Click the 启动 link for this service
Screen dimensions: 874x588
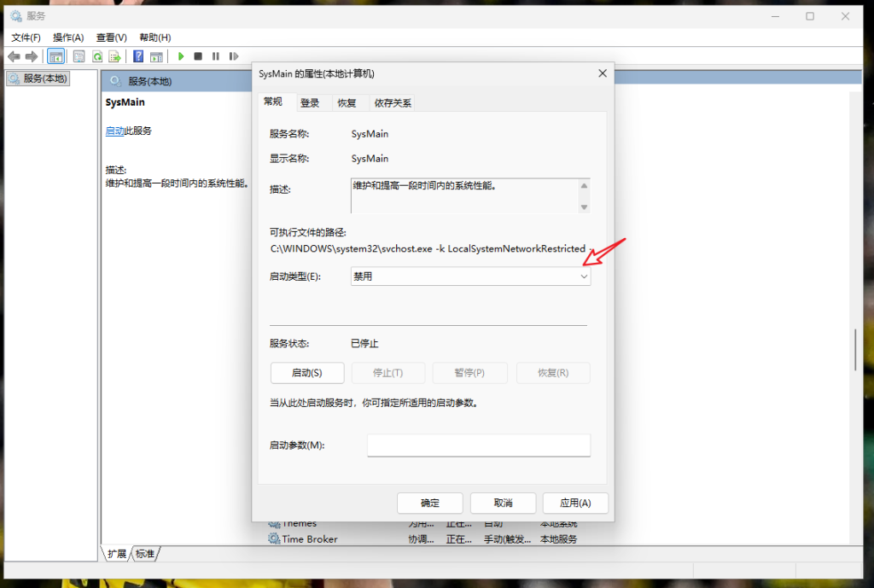(114, 131)
